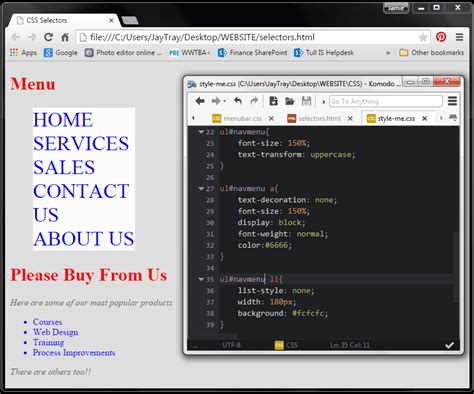Click Komodo forward navigation arrow
The height and width of the screenshot is (394, 474).
(x=216, y=101)
